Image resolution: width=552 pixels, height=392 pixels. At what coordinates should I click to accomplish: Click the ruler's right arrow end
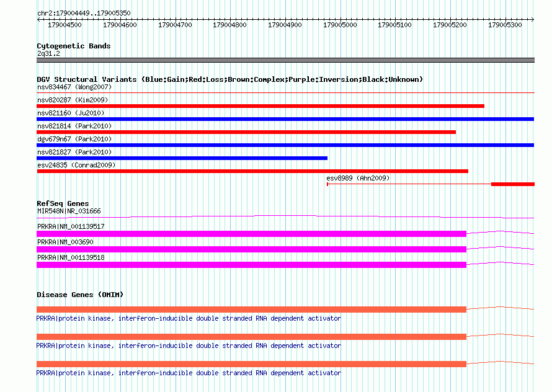(x=533, y=19)
